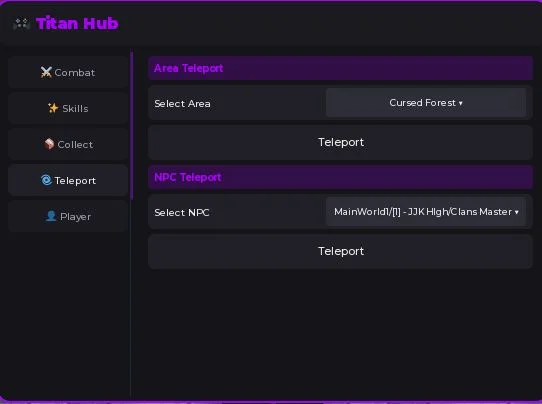Open the Cursed Forest area dropdown
The height and width of the screenshot is (404, 542).
(x=426, y=103)
